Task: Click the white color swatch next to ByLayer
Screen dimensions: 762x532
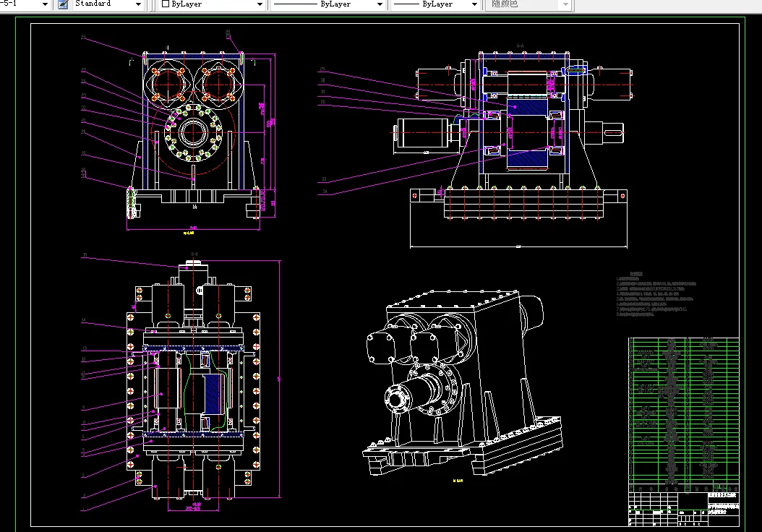Action: coord(166,4)
